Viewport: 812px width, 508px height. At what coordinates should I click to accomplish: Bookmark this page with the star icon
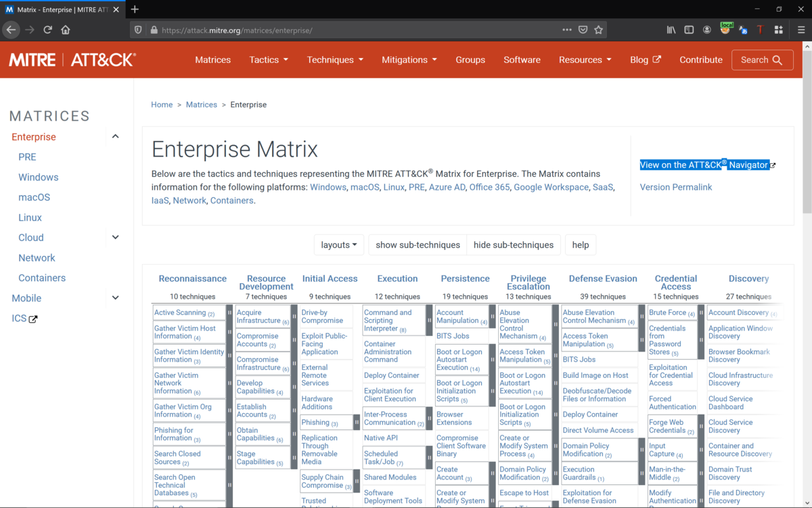click(x=598, y=30)
